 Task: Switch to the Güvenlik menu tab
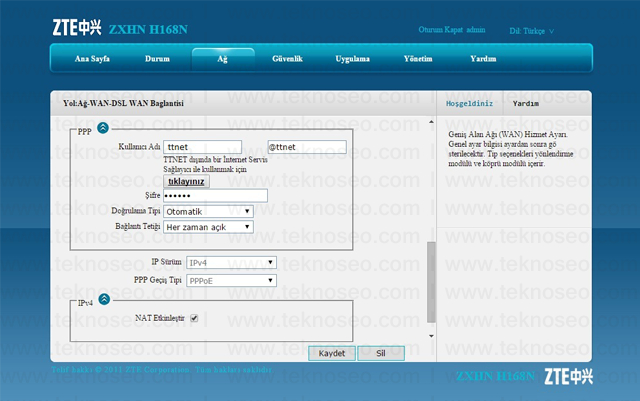(287, 59)
